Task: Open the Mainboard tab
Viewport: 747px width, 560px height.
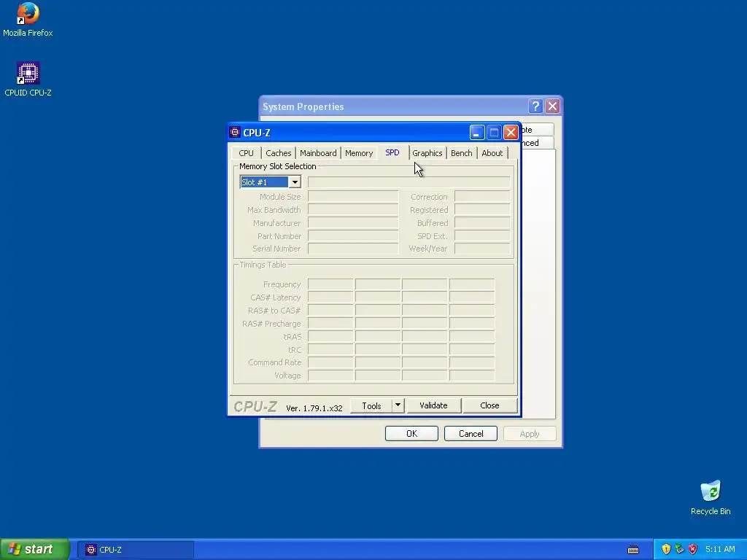Action: click(x=318, y=153)
